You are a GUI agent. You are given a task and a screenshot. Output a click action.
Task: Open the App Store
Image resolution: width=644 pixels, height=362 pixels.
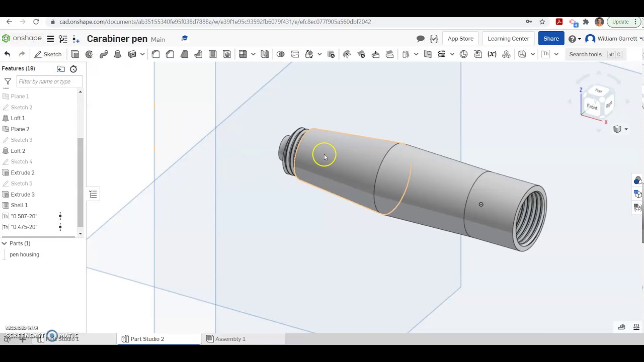tap(460, 39)
